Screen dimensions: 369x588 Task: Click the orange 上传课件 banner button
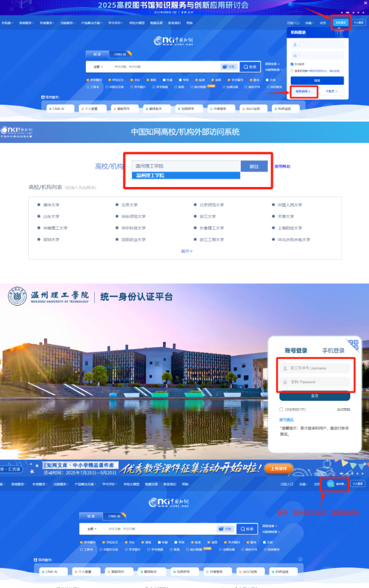tap(278, 469)
